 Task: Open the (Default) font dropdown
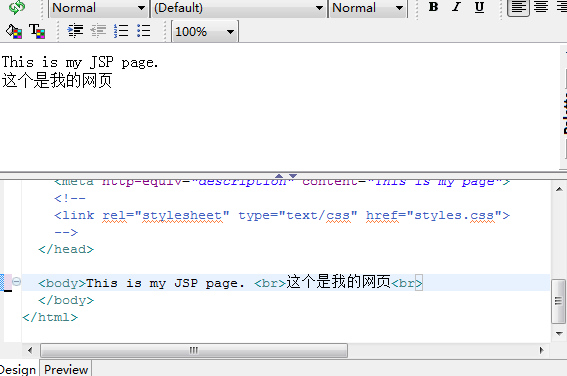point(239,8)
